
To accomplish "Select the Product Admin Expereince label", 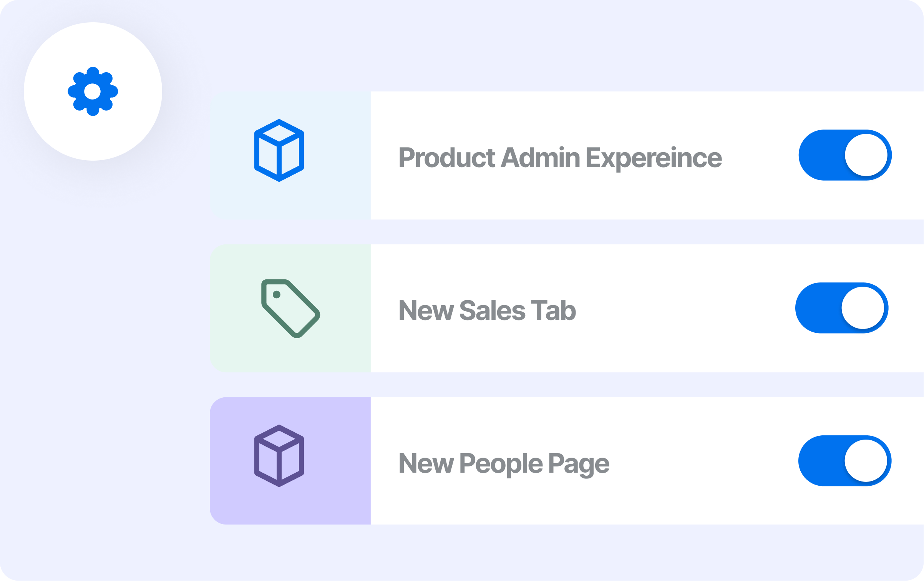I will 560,158.
